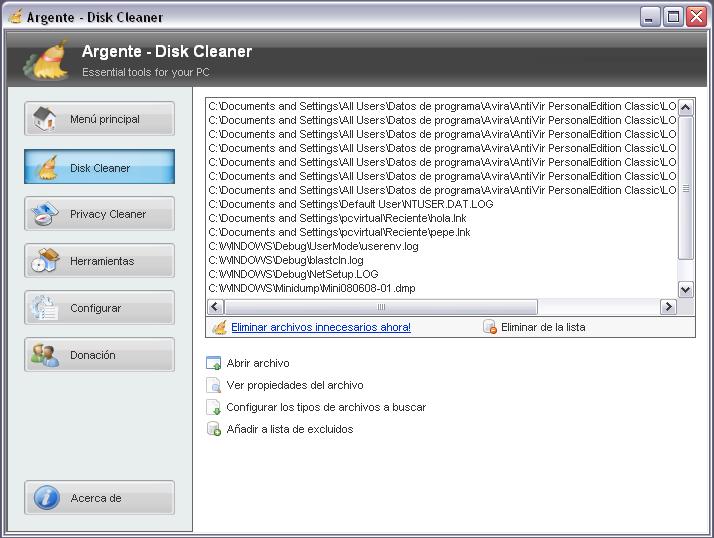714x538 pixels.
Task: Click the vertical scrollbar thumb of file list
Action: tap(686, 188)
